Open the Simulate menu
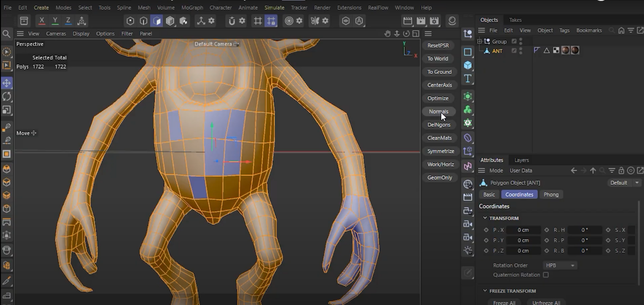 (x=274, y=8)
